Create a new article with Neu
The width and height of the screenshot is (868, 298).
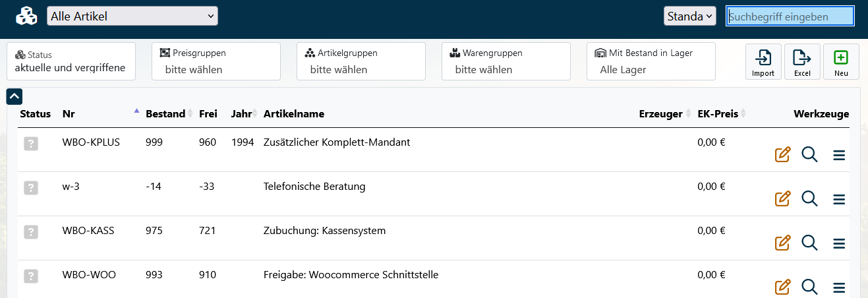(841, 62)
